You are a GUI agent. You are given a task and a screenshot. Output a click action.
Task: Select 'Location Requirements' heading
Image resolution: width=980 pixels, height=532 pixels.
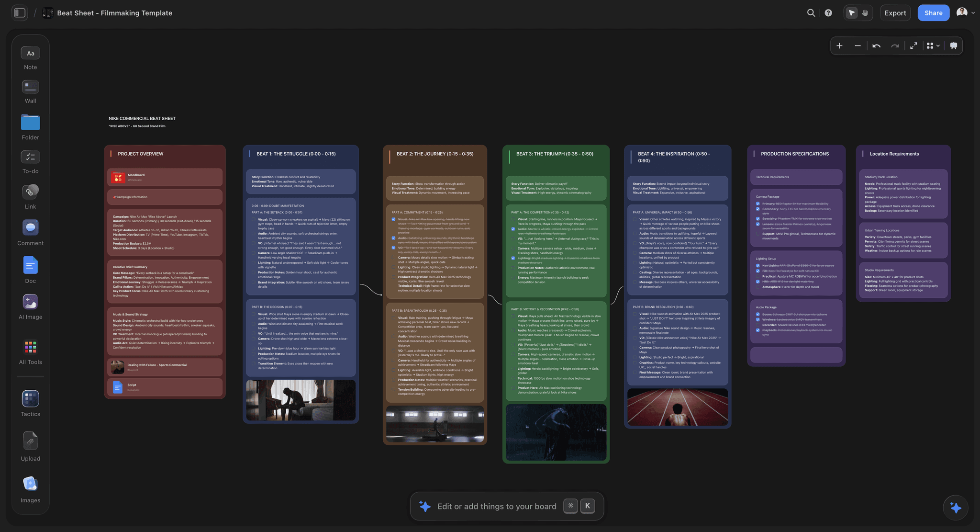click(894, 154)
